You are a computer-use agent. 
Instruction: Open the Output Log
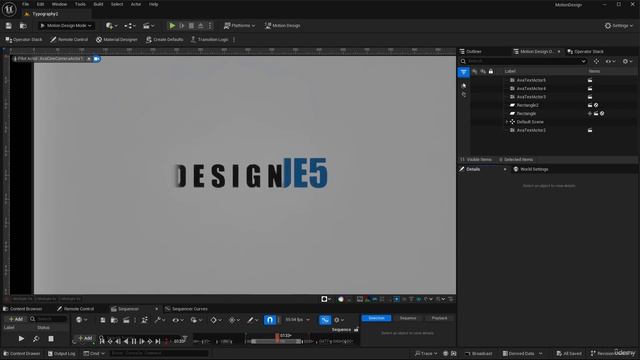pos(62,353)
